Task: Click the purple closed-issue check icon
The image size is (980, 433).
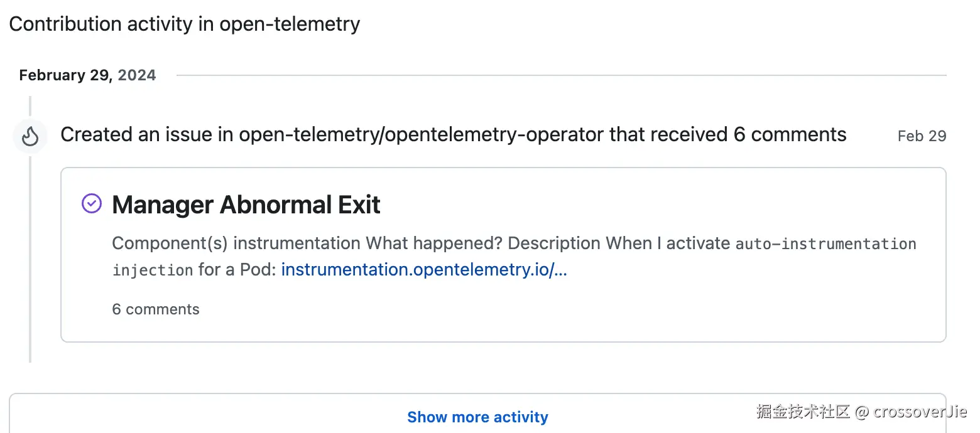Action: 92,204
